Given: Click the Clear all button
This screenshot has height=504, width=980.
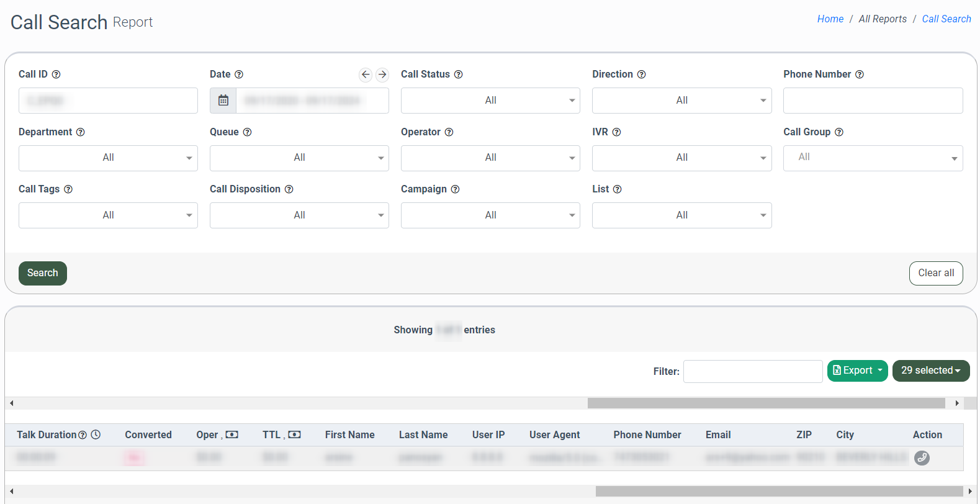Looking at the screenshot, I should pos(935,273).
